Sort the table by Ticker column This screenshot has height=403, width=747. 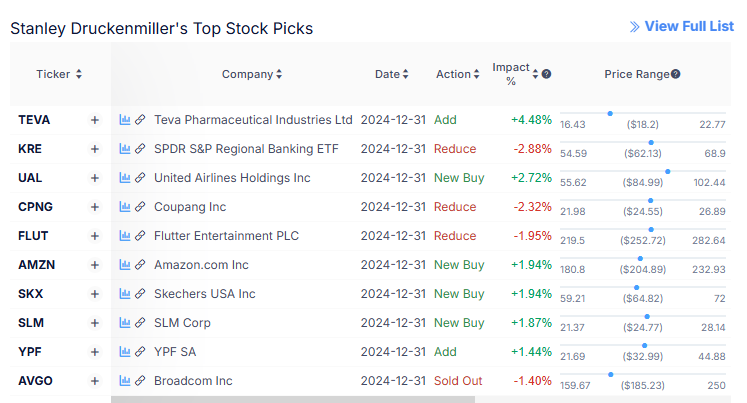[x=78, y=74]
